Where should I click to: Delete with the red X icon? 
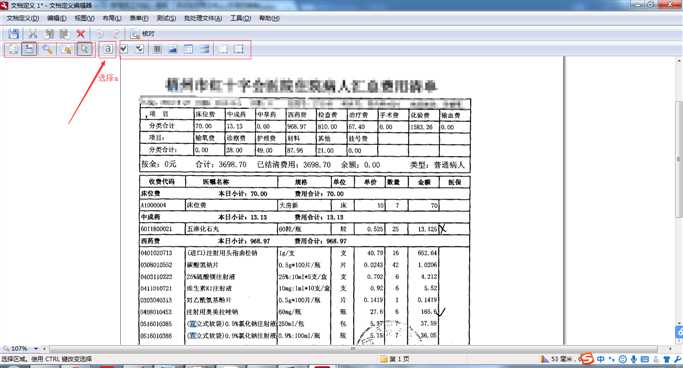(81, 34)
